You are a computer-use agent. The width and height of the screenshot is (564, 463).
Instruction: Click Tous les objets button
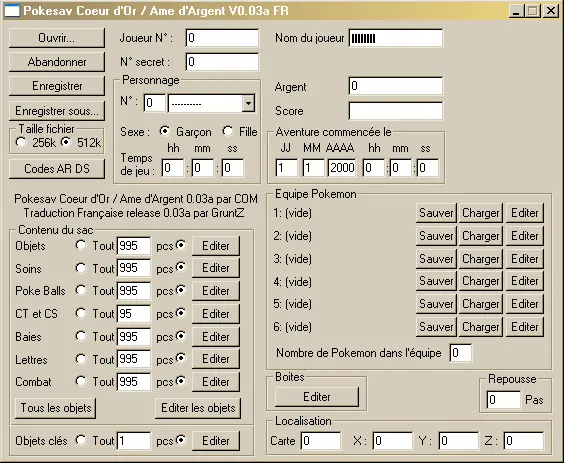click(x=56, y=408)
